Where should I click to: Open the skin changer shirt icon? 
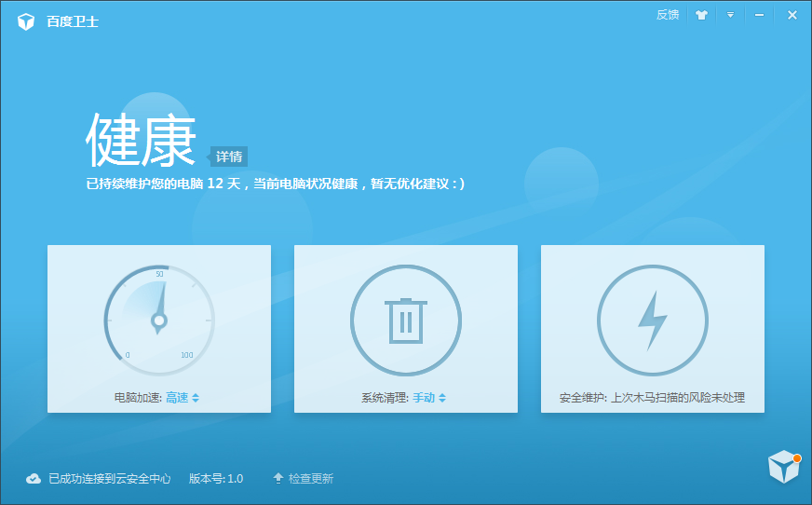[701, 15]
